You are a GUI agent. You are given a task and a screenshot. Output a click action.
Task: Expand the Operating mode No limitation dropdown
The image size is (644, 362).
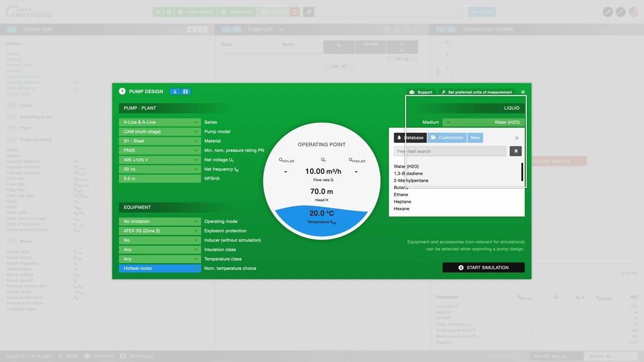[160, 221]
